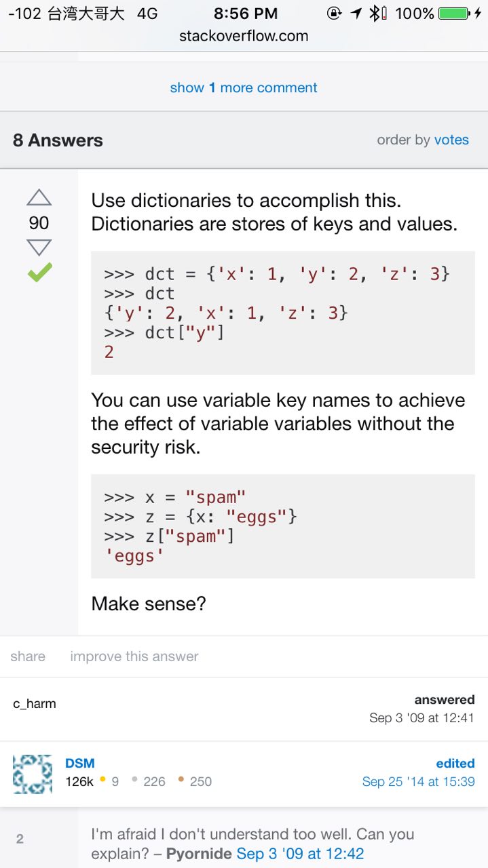Click improve this answer link
The image size is (488, 868).
tap(134, 656)
